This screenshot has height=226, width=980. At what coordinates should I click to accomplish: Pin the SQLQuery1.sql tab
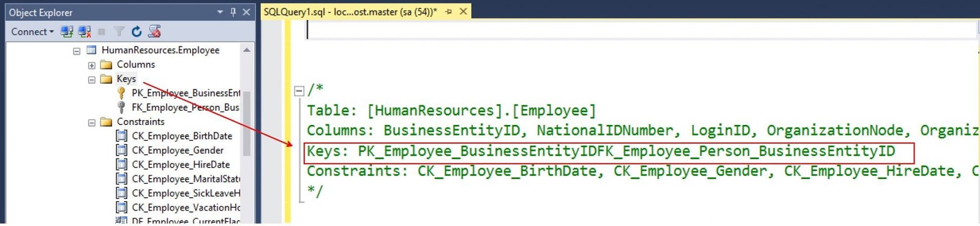click(x=449, y=12)
